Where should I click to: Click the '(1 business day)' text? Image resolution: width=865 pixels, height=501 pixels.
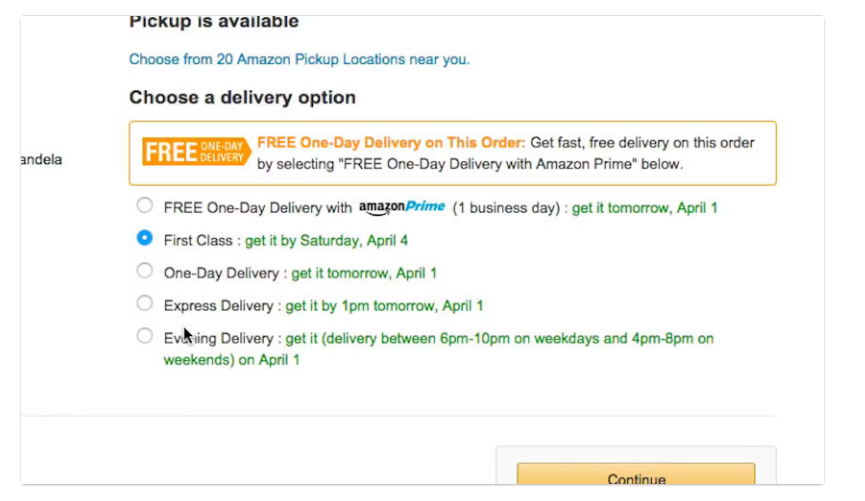(x=506, y=208)
